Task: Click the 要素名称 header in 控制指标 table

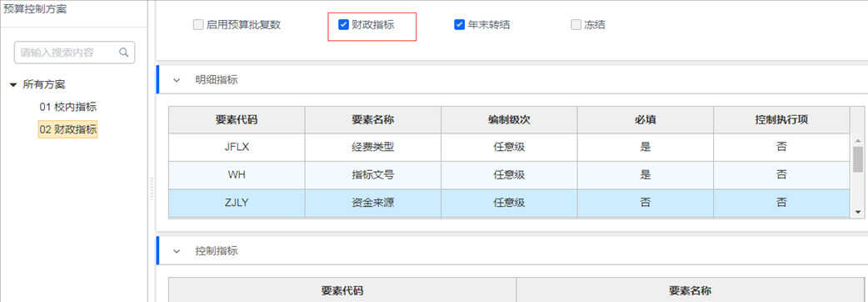Action: click(690, 290)
